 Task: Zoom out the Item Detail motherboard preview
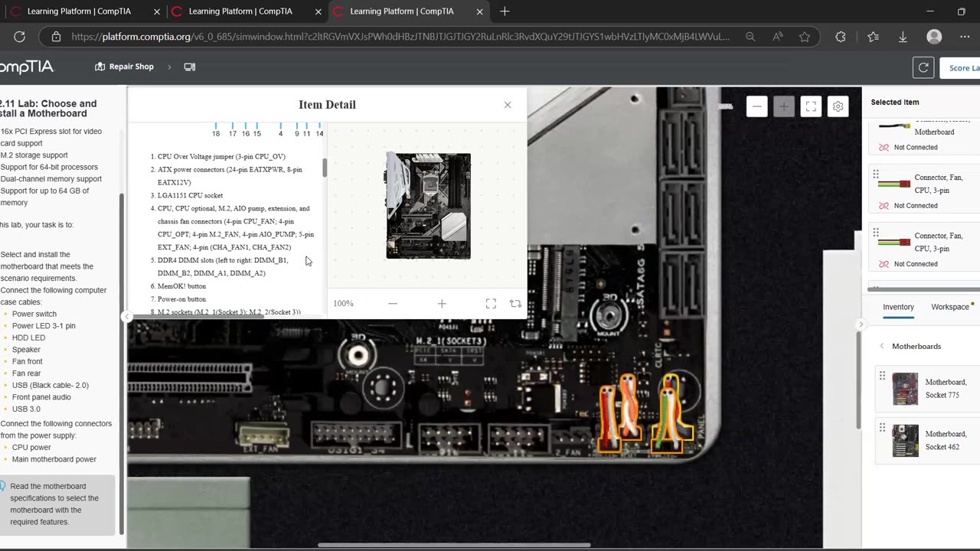[393, 304]
